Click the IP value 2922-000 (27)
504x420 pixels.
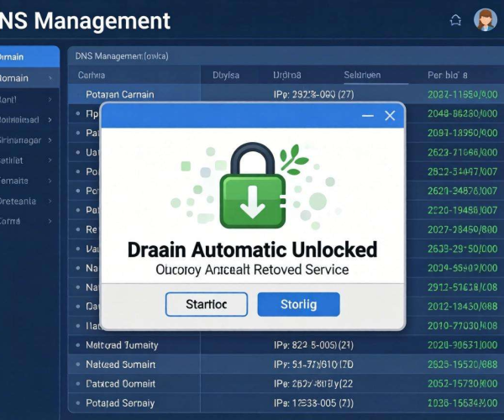coord(313,94)
